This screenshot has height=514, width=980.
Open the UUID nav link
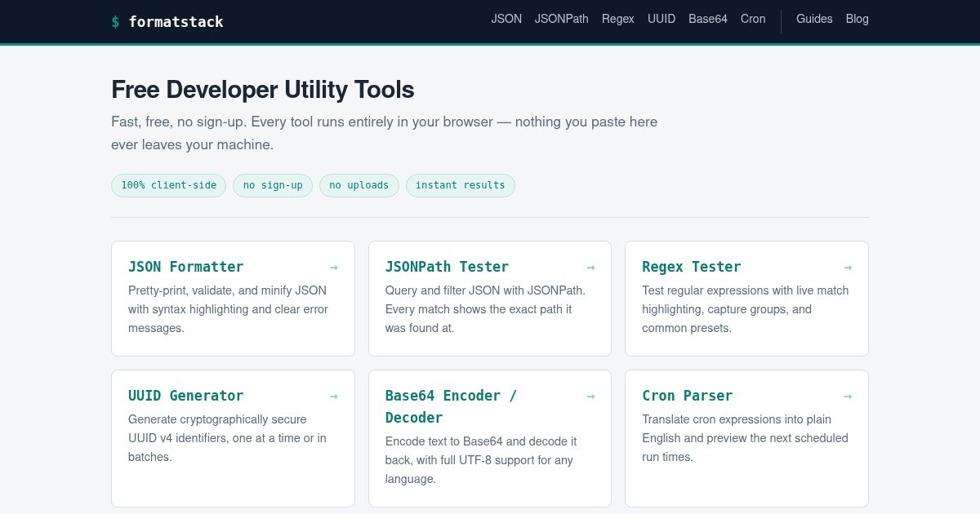click(661, 19)
